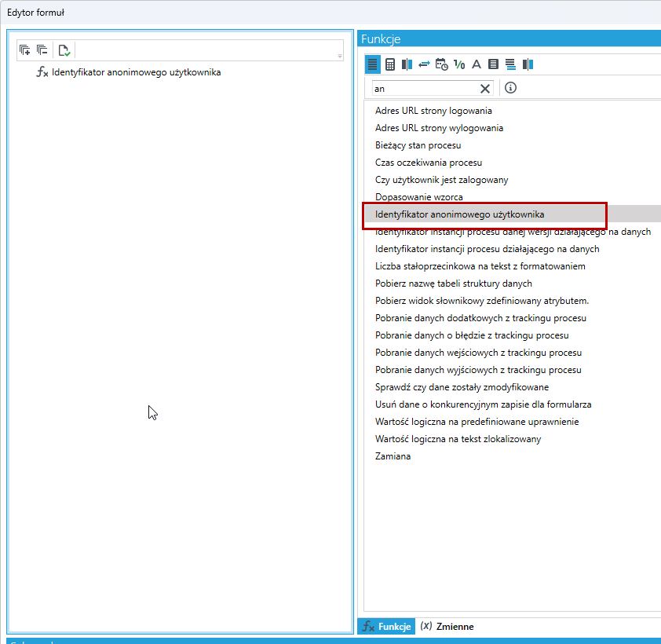Select "Wartość logiczna na tekst zlokalizowany"

[x=458, y=440]
